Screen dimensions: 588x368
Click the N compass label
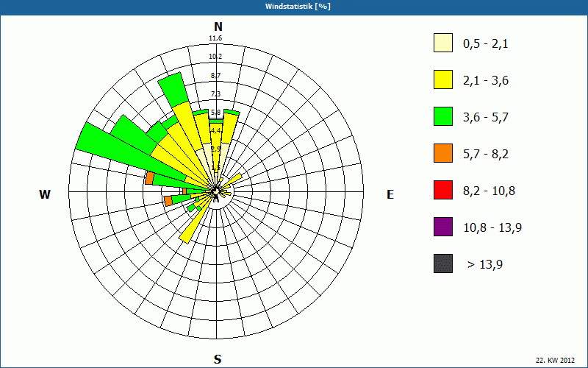(218, 26)
